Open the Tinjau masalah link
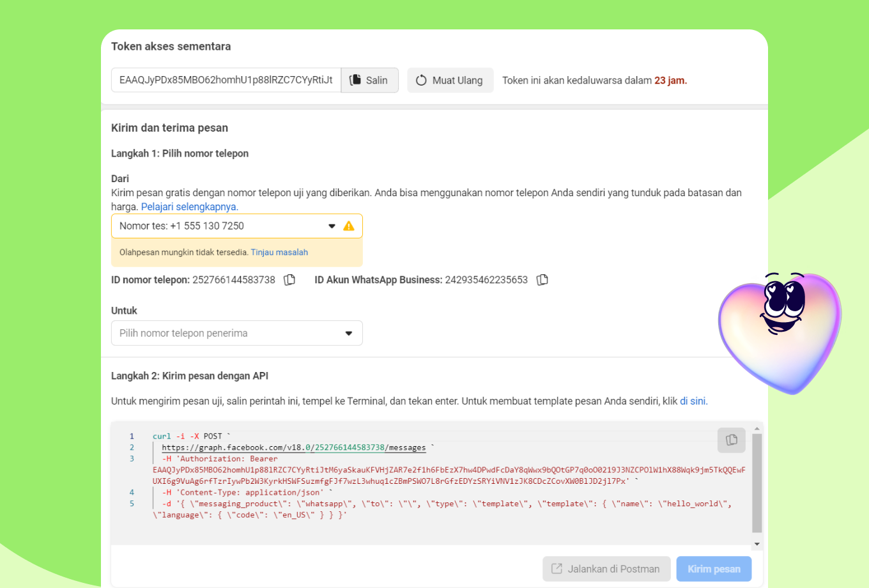This screenshot has height=588, width=869. pyautogui.click(x=279, y=252)
